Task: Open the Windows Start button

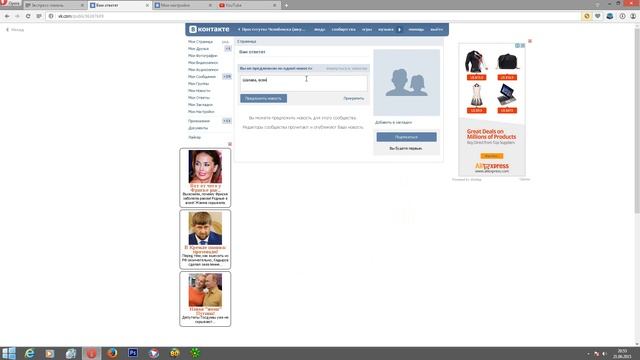Action: click(x=8, y=353)
